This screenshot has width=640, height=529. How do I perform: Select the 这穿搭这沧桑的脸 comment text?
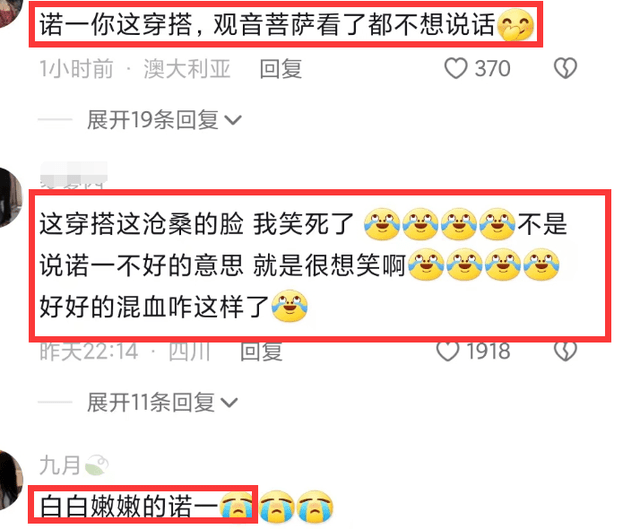tap(303, 265)
